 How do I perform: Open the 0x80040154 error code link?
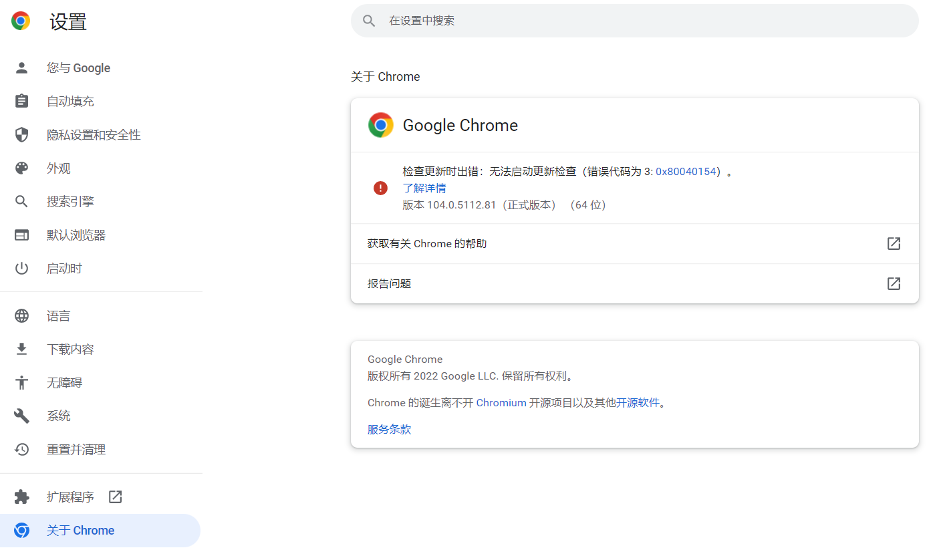(x=688, y=172)
